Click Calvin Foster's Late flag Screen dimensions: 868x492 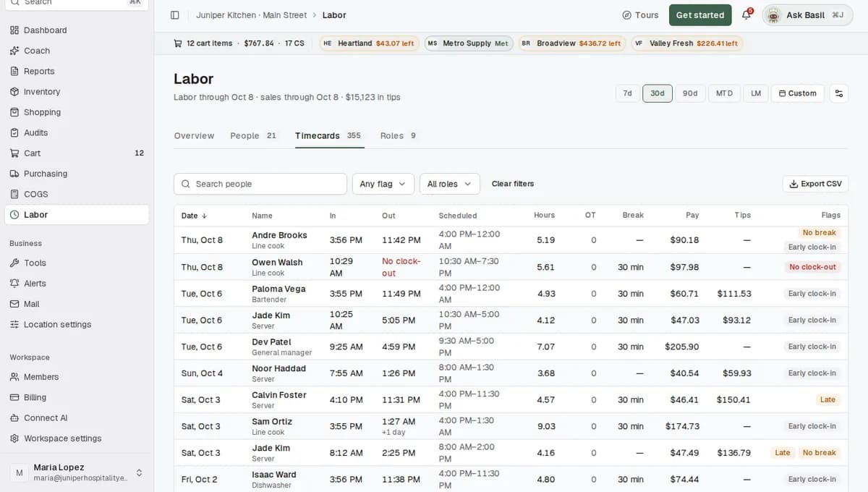tap(827, 400)
